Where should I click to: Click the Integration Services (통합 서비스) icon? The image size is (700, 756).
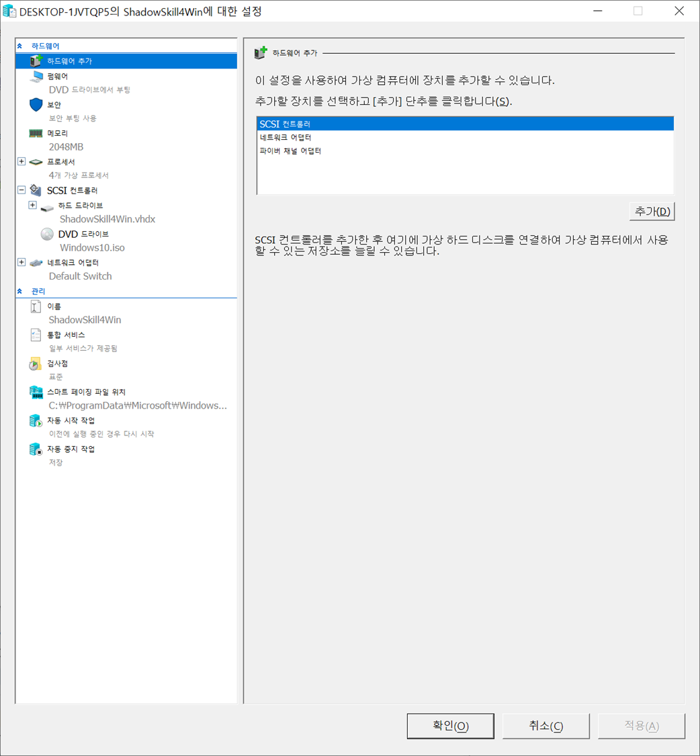(x=36, y=335)
